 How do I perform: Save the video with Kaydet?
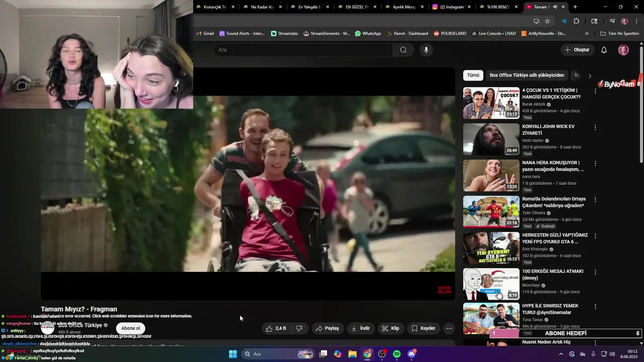coord(423,328)
